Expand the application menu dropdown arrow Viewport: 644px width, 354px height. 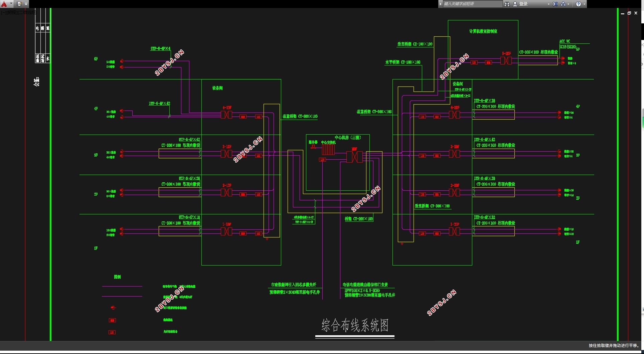point(11,4)
